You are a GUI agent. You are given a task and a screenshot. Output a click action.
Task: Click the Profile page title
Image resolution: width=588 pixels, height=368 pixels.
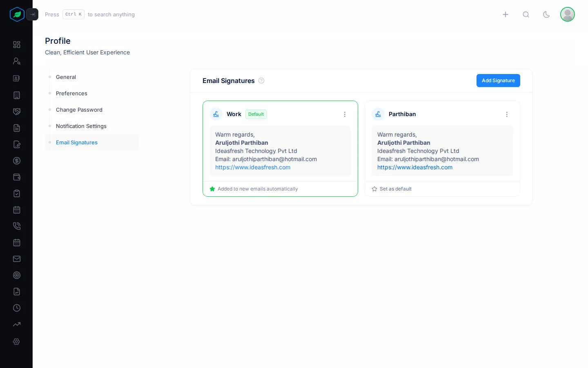(58, 41)
